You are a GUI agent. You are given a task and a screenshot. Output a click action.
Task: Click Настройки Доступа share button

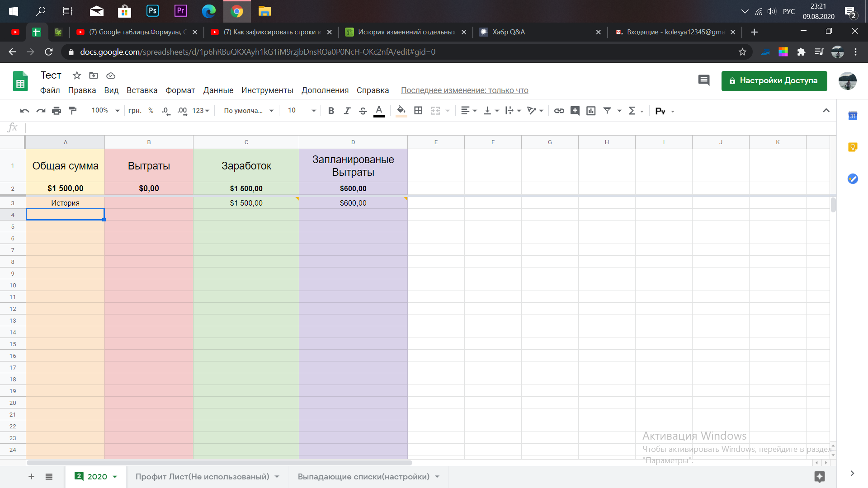[774, 81]
